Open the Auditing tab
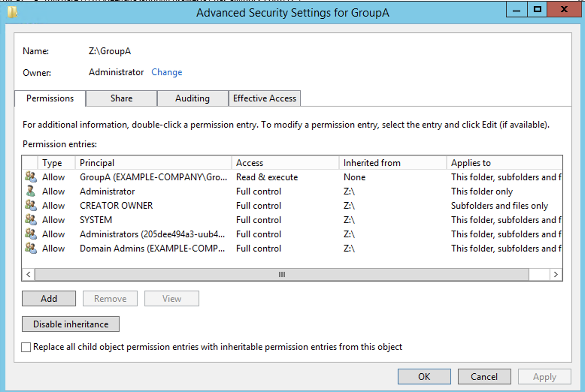The image size is (585, 392). tap(192, 99)
